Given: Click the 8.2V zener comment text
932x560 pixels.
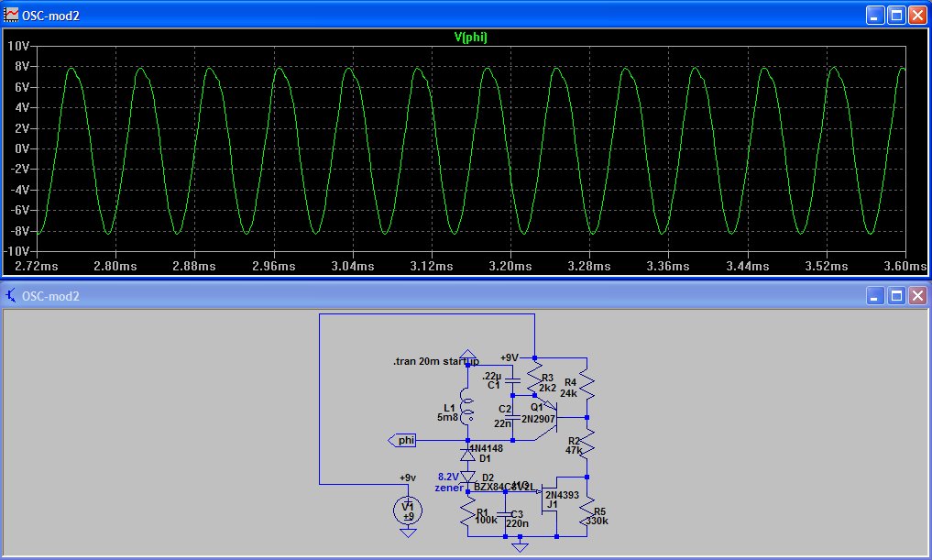Looking at the screenshot, I should coord(449,482).
